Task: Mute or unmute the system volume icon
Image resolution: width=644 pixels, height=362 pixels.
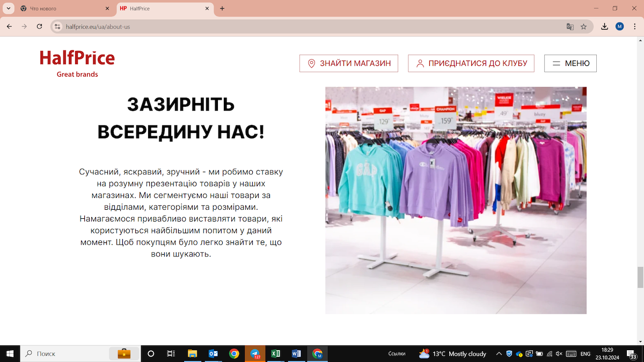Action: pos(559,353)
